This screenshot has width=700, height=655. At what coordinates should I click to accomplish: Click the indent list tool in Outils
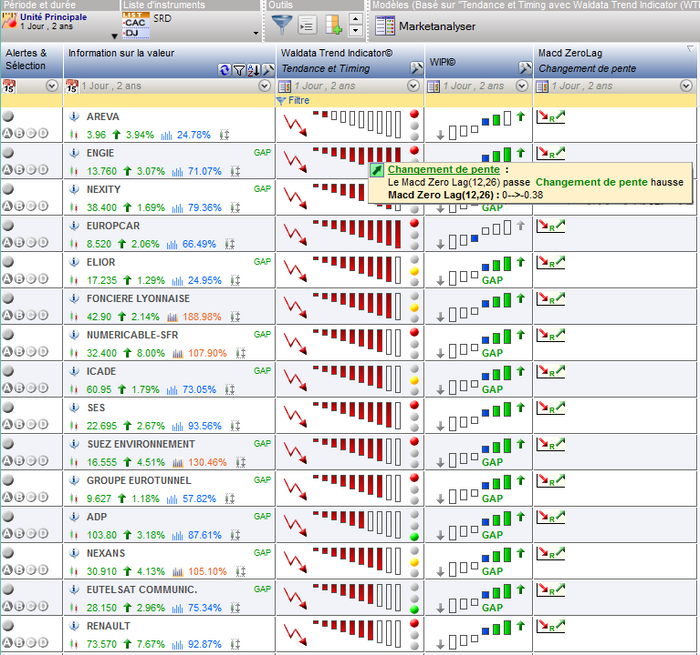point(307,25)
